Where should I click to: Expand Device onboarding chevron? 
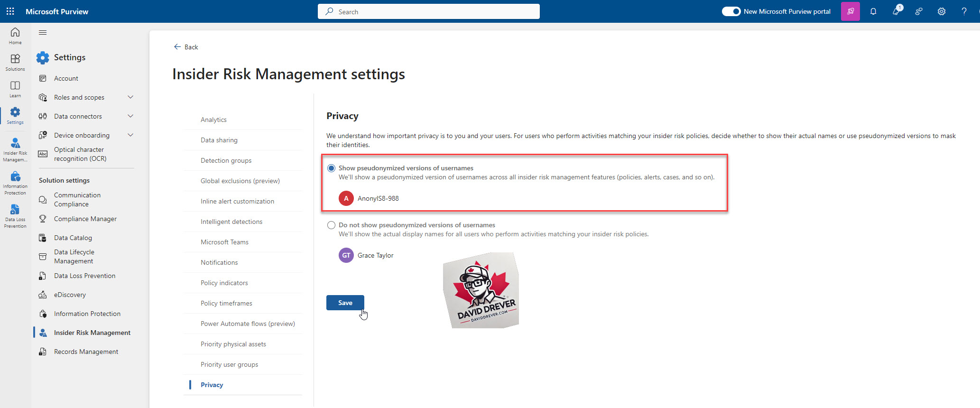(x=130, y=135)
